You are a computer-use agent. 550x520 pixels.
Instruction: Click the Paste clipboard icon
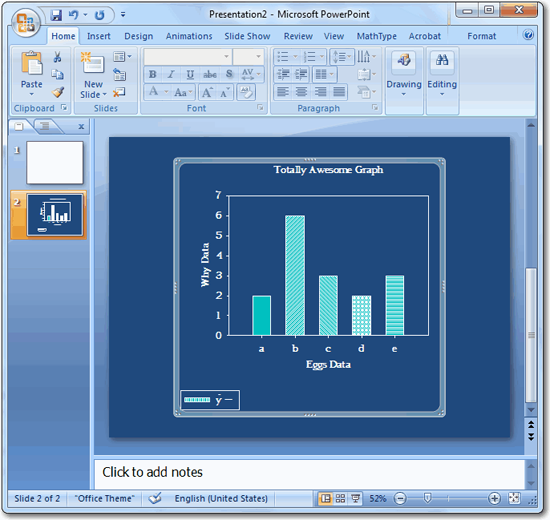pyautogui.click(x=32, y=63)
